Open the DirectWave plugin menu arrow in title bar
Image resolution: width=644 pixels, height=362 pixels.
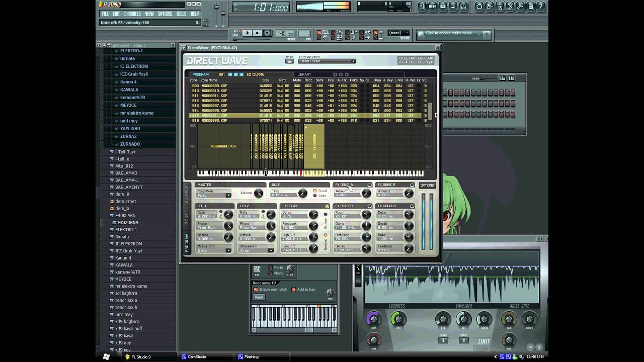click(184, 48)
